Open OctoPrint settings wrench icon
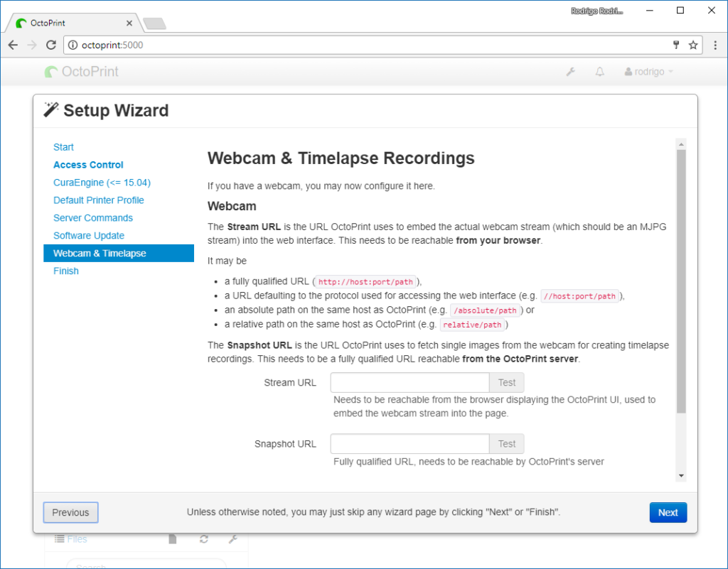The image size is (728, 569). pyautogui.click(x=571, y=72)
